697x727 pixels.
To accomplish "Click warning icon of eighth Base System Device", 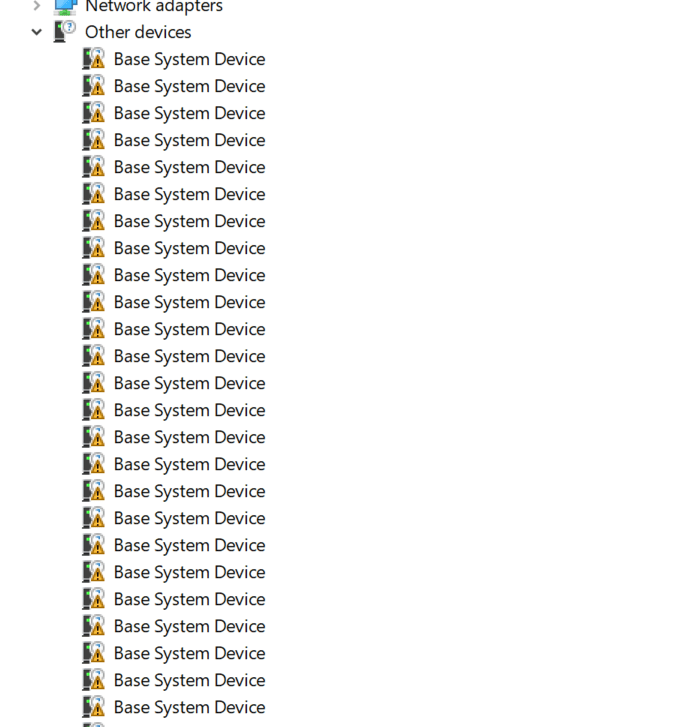I will tap(94, 248).
